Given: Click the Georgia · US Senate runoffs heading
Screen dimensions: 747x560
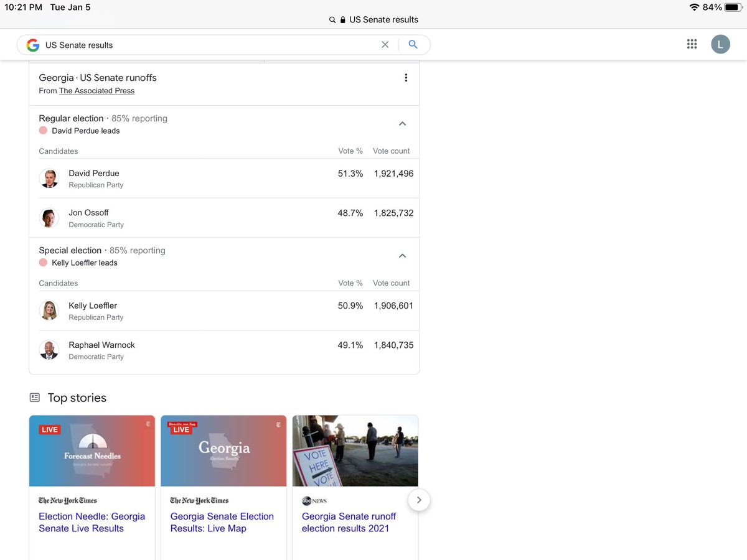Looking at the screenshot, I should 98,78.
